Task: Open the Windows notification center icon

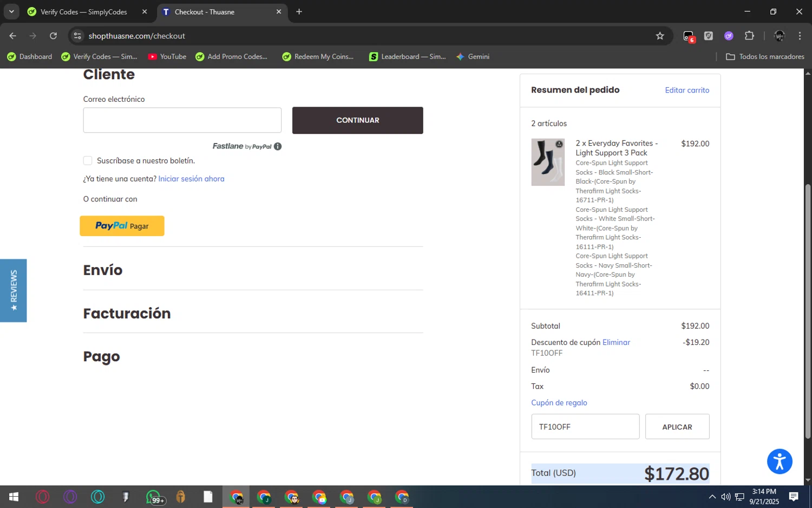Action: [794, 497]
